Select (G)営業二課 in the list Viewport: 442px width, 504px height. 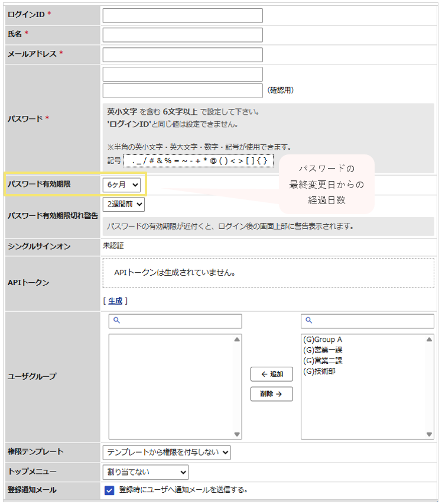(x=323, y=361)
